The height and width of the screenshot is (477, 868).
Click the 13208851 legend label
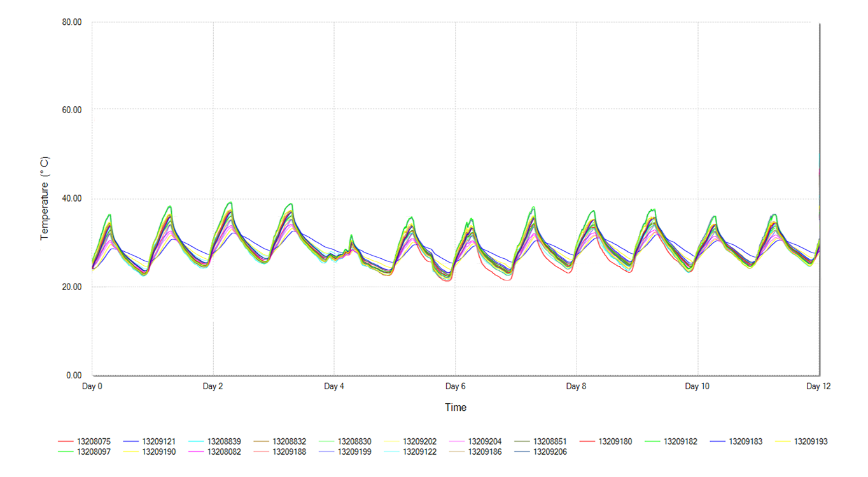point(550,441)
